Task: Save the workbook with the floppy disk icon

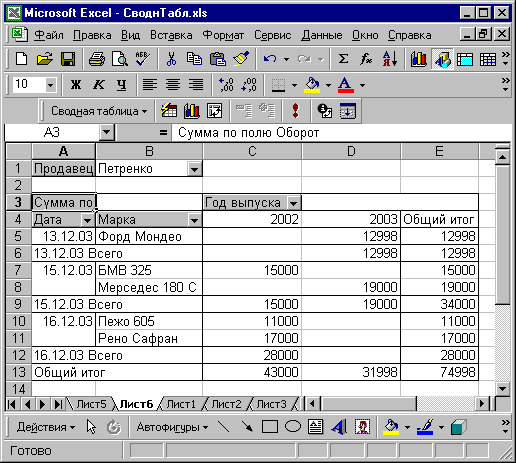Action: [x=68, y=59]
